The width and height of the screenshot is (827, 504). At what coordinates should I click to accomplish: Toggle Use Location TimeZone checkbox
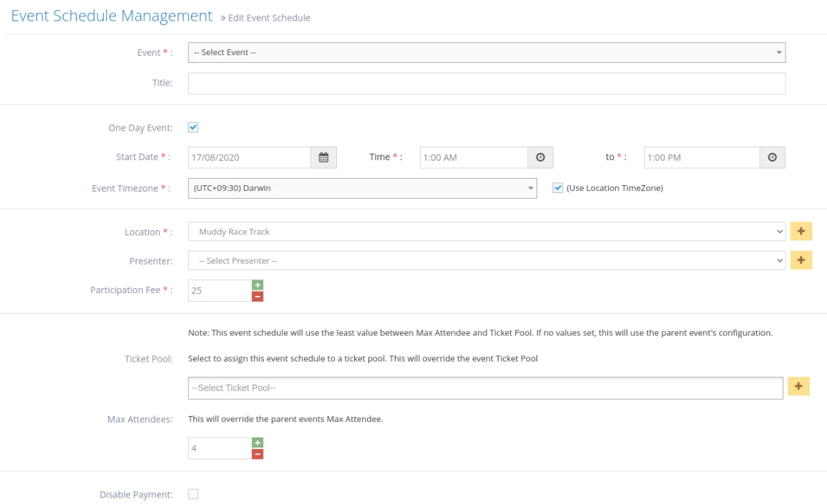558,188
